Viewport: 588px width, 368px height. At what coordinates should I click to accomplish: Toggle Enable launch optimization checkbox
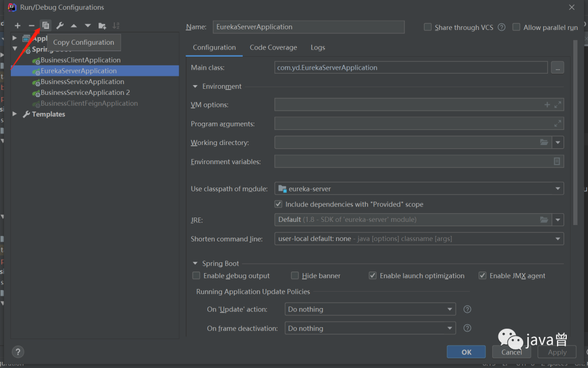click(x=372, y=276)
